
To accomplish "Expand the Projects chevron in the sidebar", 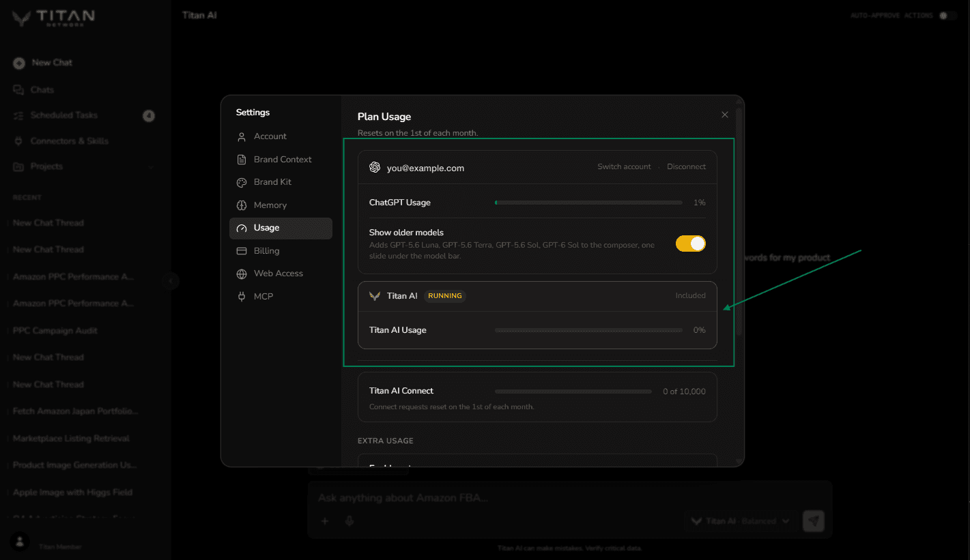I will pyautogui.click(x=151, y=167).
